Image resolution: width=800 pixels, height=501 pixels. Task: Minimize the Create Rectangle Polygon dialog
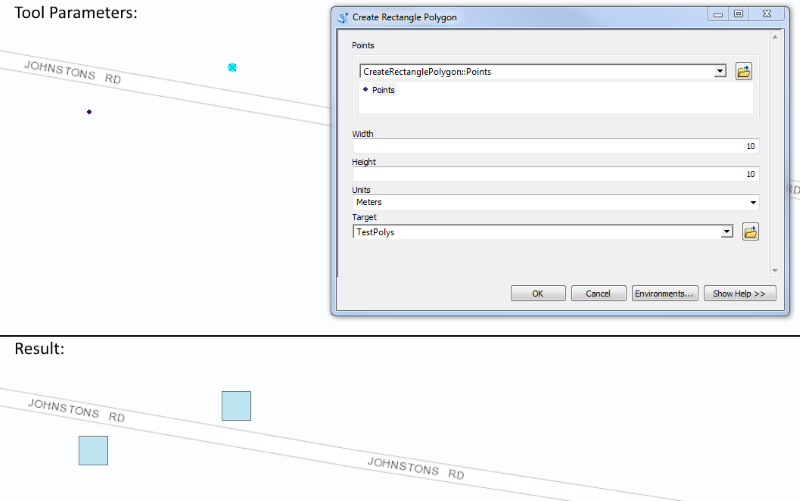(x=718, y=14)
